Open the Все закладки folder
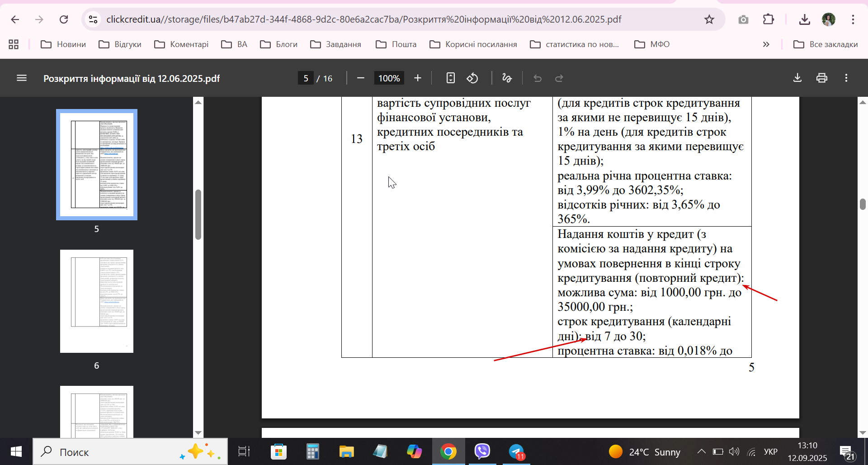868x465 pixels. 826,44
